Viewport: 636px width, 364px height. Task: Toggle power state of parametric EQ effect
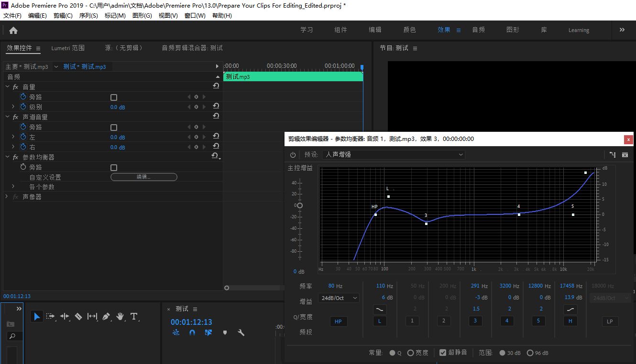point(293,155)
